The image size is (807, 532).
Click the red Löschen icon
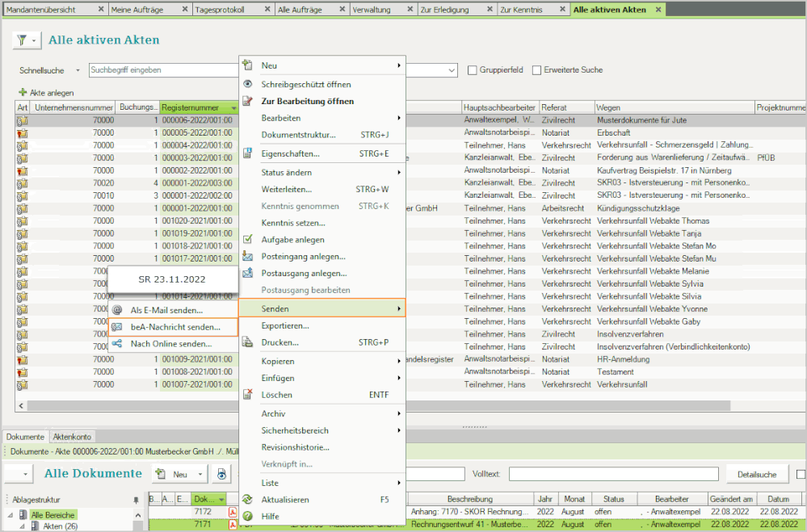248,395
